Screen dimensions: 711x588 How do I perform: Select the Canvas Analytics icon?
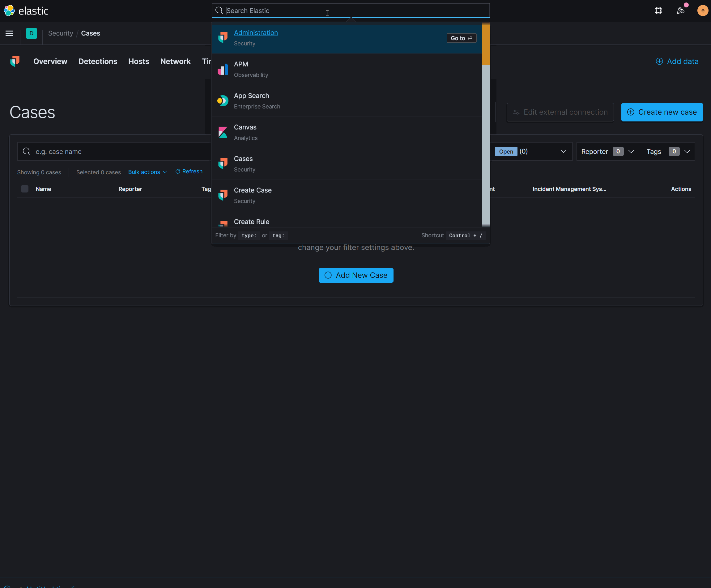(223, 132)
